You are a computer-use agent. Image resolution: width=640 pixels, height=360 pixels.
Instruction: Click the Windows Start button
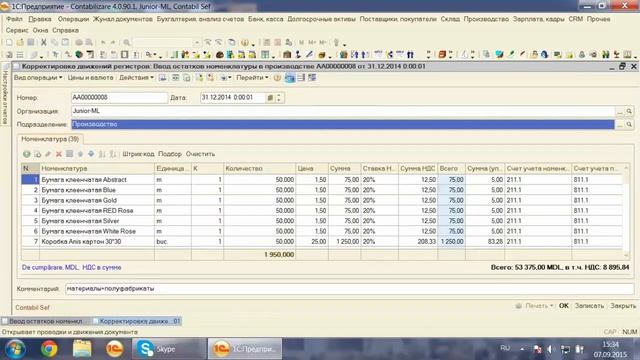[x=16, y=349]
